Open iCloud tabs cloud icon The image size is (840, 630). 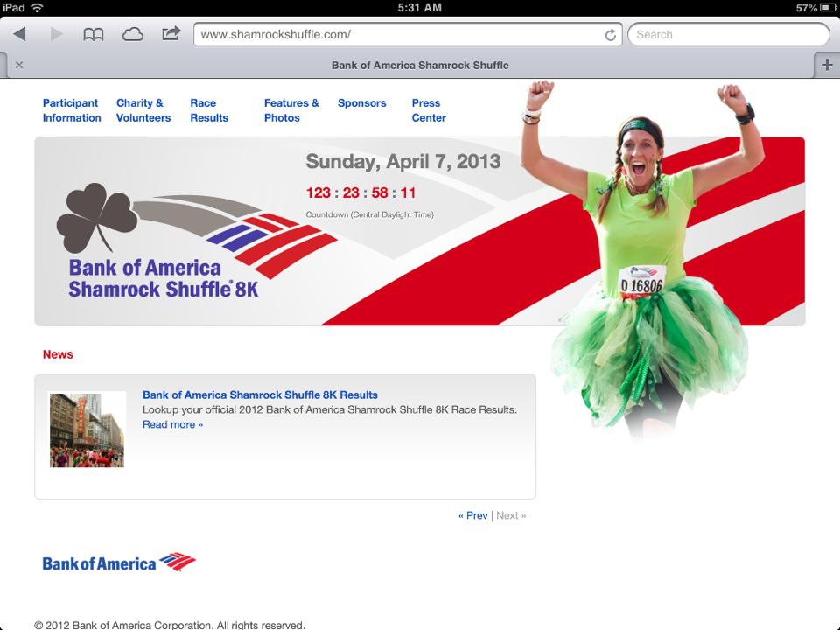[x=132, y=34]
